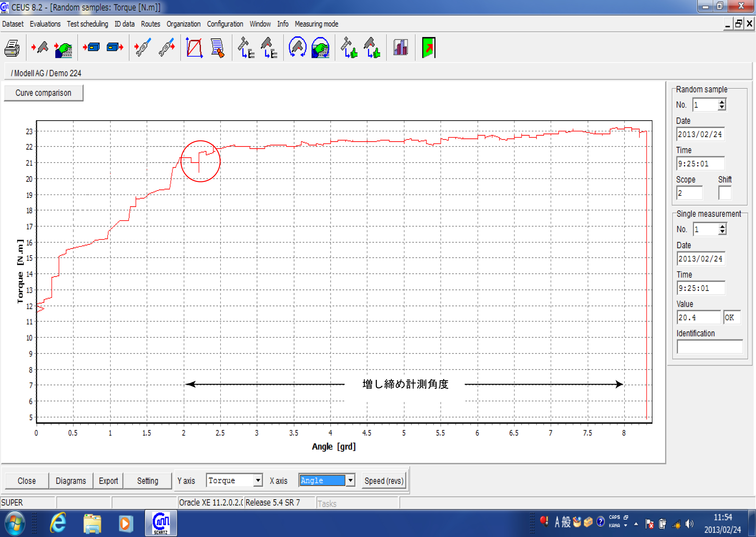Open Internet Explorer from the taskbar
Screen dimensions: 756x537
click(58, 524)
